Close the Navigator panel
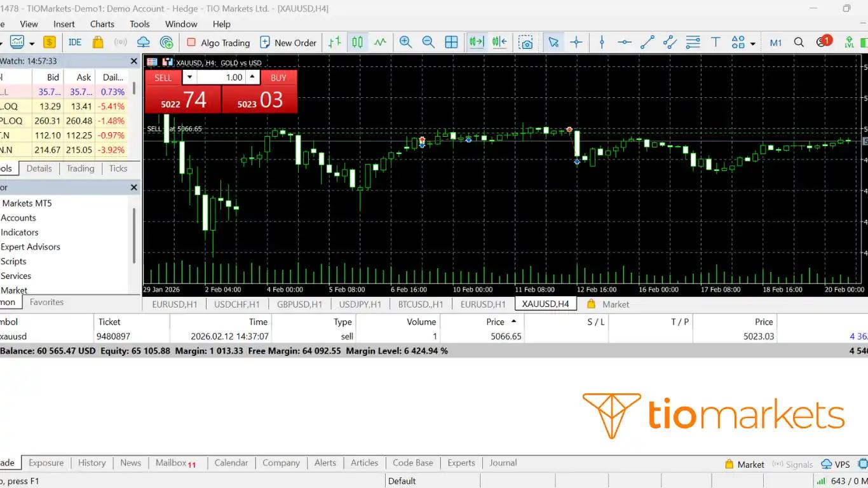The height and width of the screenshot is (488, 868). click(x=133, y=187)
